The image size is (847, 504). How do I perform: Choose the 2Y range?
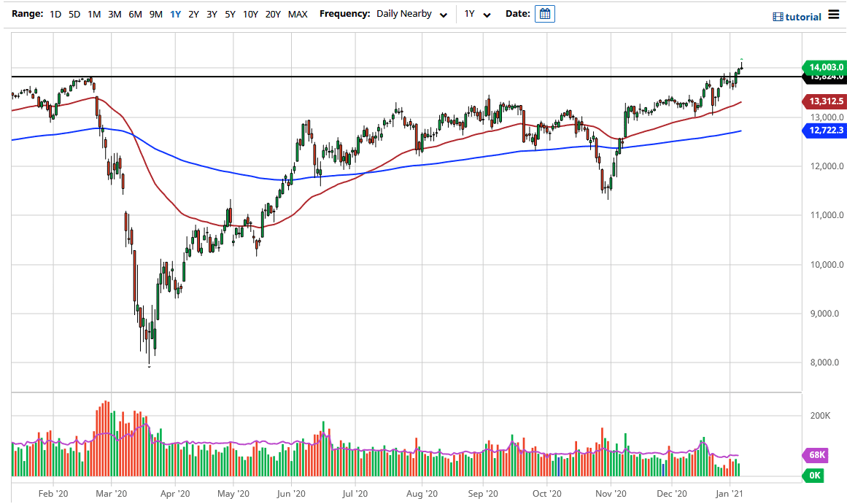coord(193,14)
